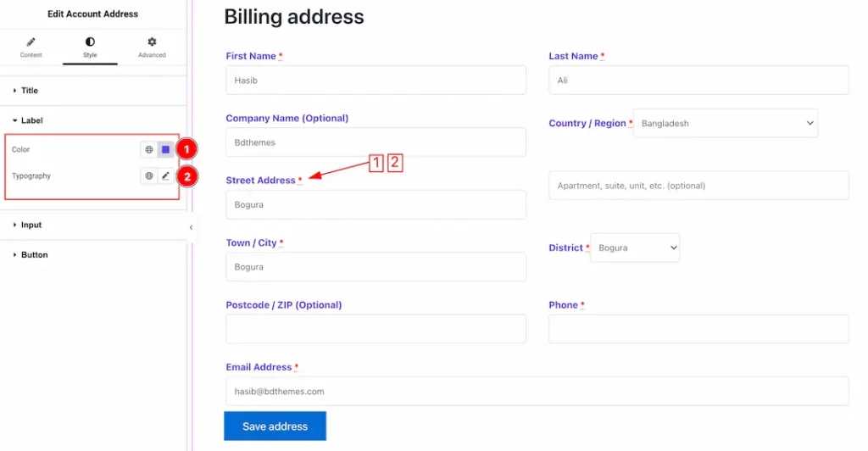Click the globe icon beside Color
Image resolution: width=868 pixels, height=451 pixels.
click(149, 149)
